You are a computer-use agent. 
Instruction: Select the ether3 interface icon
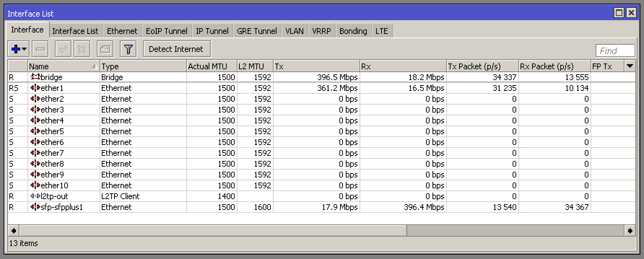[35, 109]
